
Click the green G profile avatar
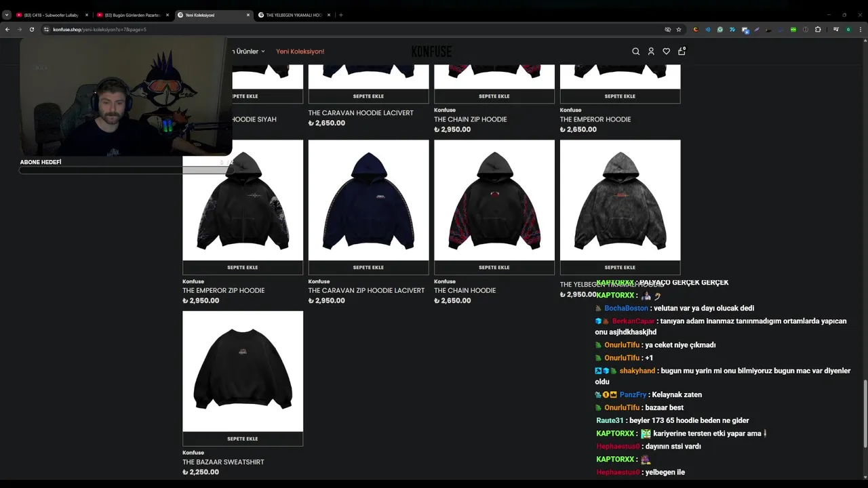pyautogui.click(x=848, y=29)
